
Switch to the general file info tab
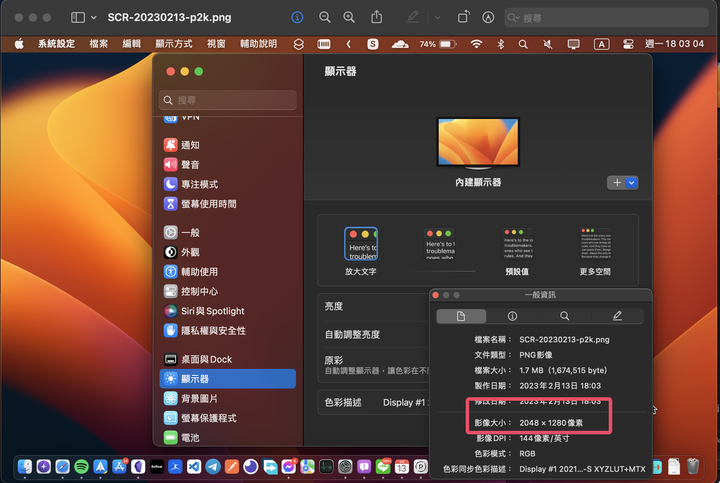click(461, 316)
